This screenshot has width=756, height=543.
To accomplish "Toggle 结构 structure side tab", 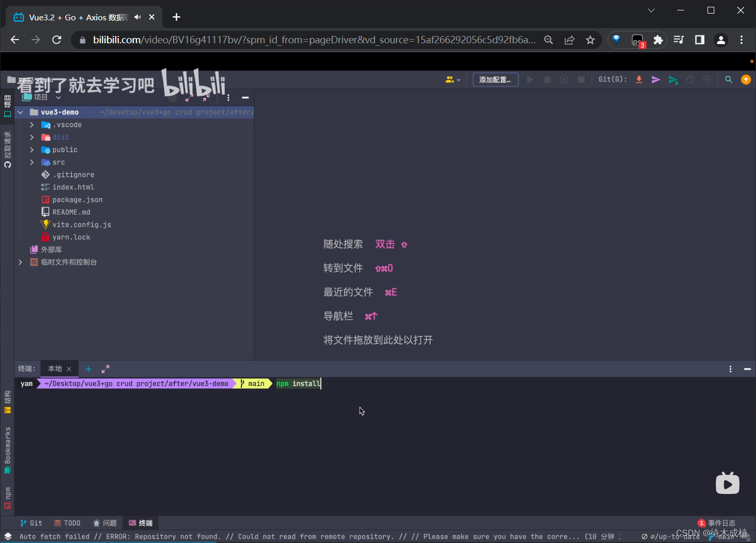I will click(x=7, y=402).
